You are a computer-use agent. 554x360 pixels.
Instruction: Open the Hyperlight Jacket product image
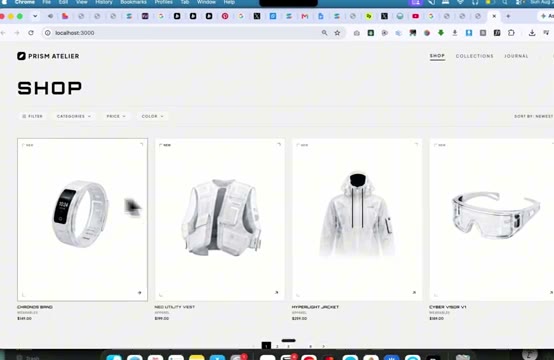click(357, 219)
